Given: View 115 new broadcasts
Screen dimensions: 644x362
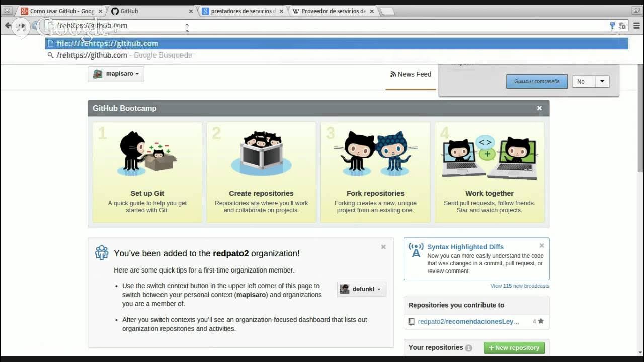Looking at the screenshot, I should (x=520, y=286).
